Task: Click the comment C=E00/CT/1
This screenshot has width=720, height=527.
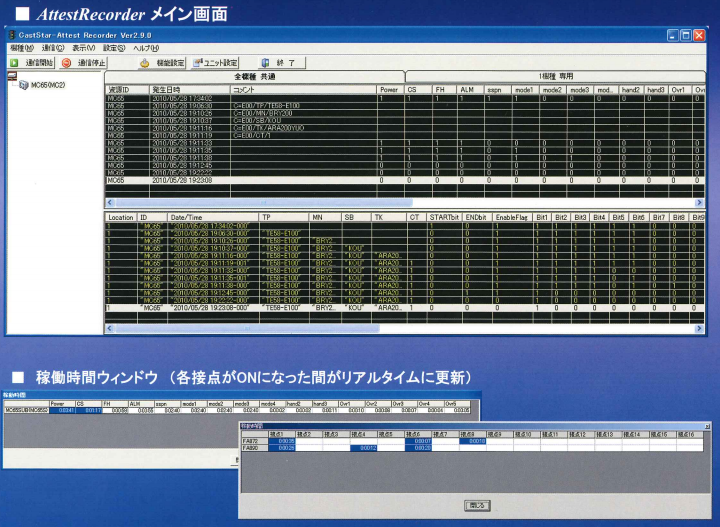Action: coord(252,136)
